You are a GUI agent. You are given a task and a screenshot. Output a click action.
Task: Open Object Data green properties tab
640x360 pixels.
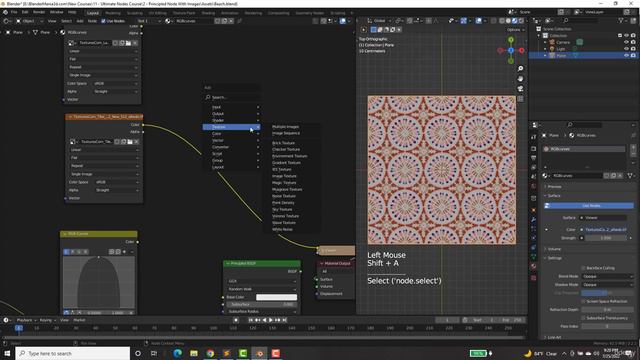click(x=533, y=257)
